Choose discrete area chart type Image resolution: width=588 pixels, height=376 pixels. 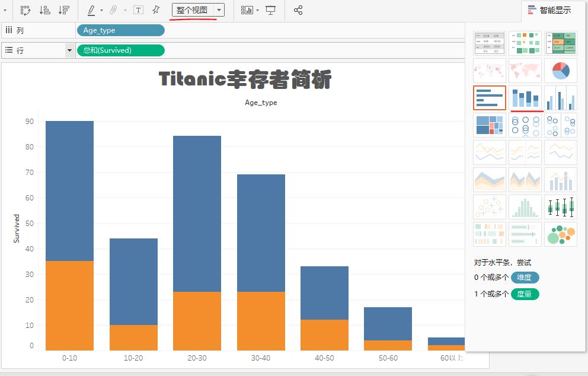[x=525, y=180]
